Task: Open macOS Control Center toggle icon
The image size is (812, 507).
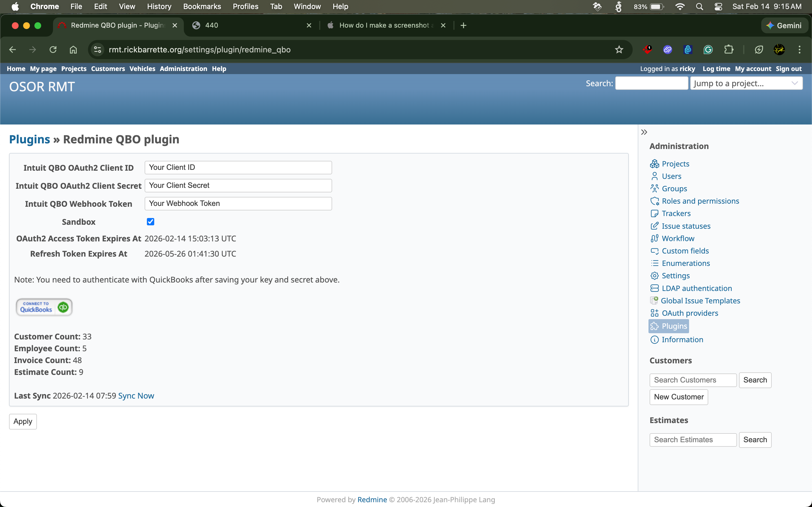Action: [x=718, y=6]
